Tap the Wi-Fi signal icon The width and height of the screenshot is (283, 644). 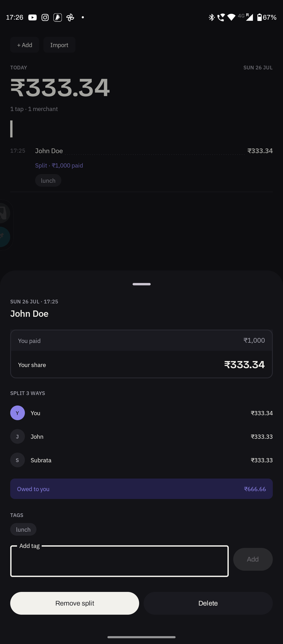click(231, 18)
